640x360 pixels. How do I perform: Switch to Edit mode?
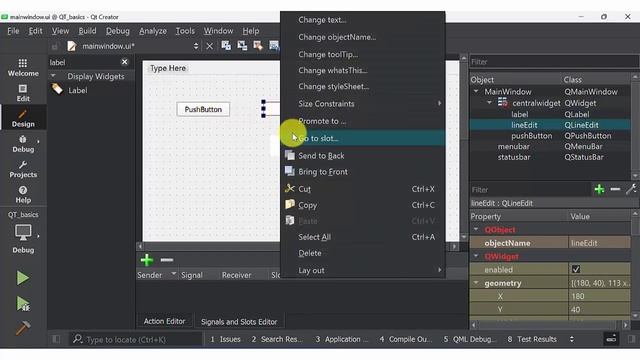tap(23, 93)
